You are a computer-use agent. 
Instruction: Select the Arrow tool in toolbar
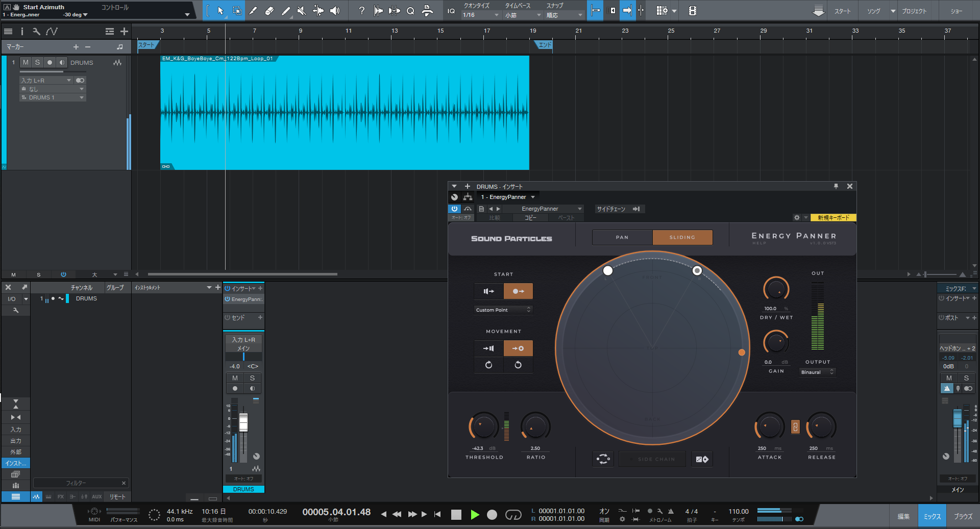(220, 11)
